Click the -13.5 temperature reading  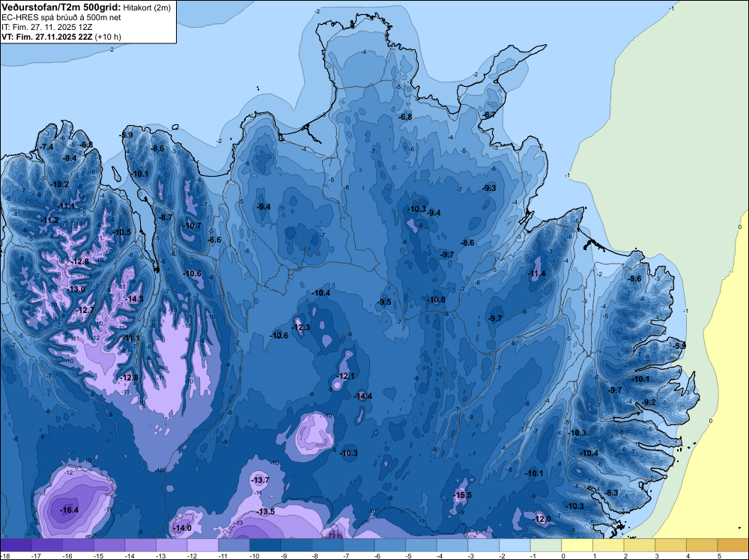(x=266, y=511)
